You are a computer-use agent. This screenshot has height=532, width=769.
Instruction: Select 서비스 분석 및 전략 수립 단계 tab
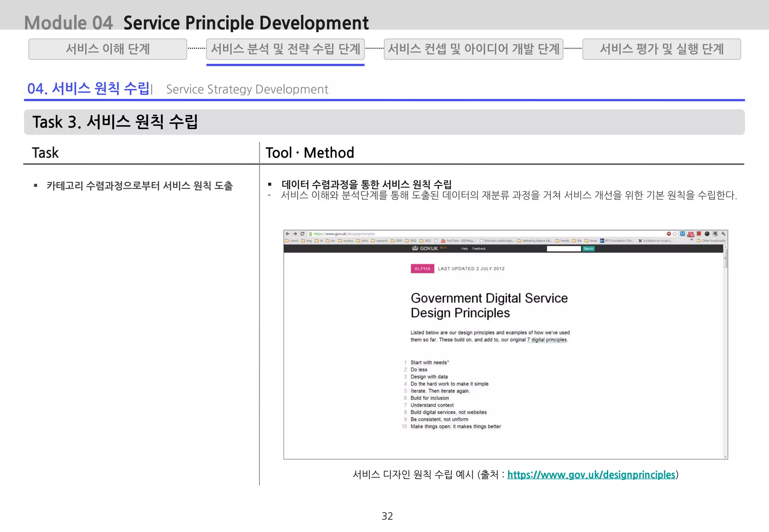(285, 49)
